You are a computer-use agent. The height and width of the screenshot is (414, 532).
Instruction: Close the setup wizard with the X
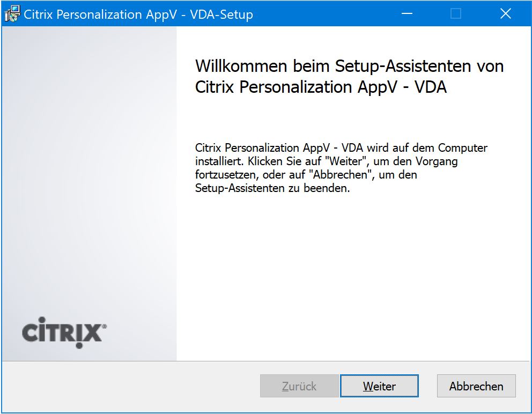pos(505,14)
